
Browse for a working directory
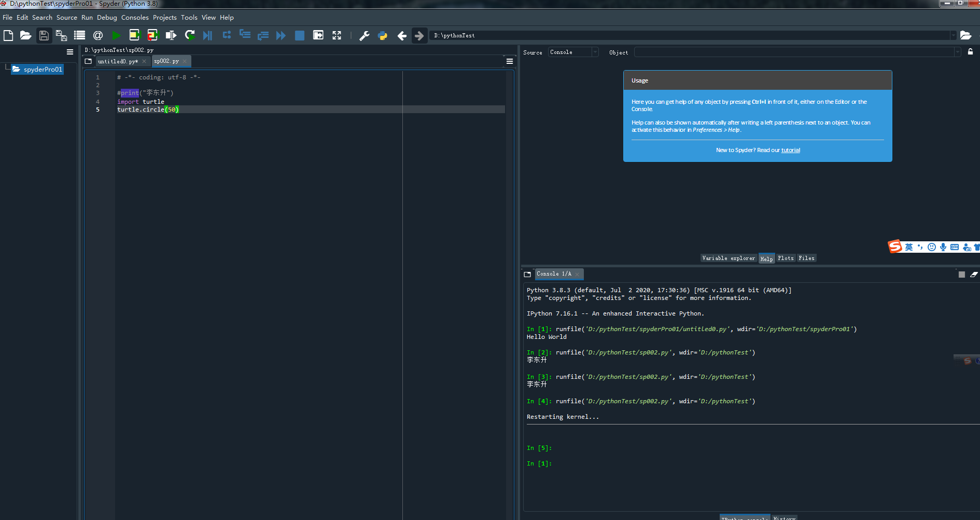pos(965,35)
